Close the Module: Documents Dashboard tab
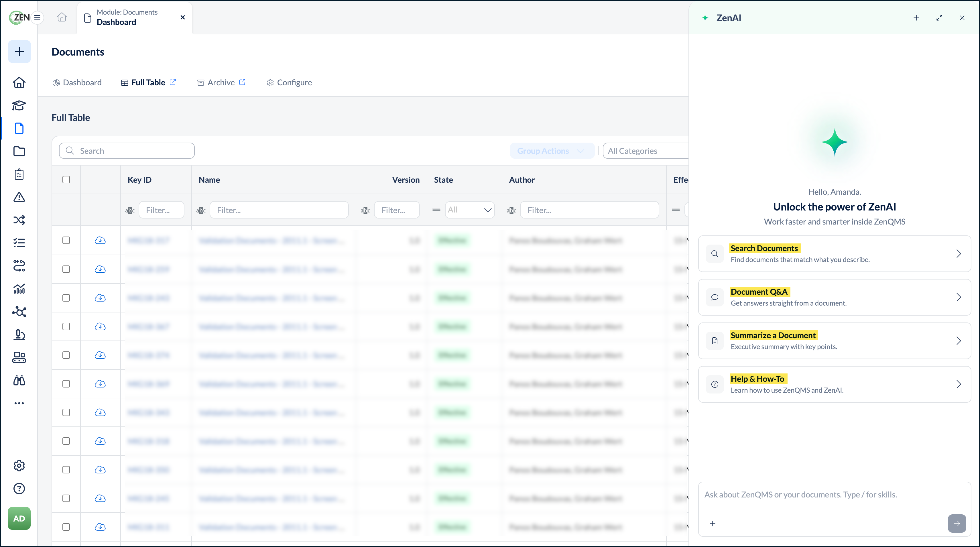 (x=183, y=17)
